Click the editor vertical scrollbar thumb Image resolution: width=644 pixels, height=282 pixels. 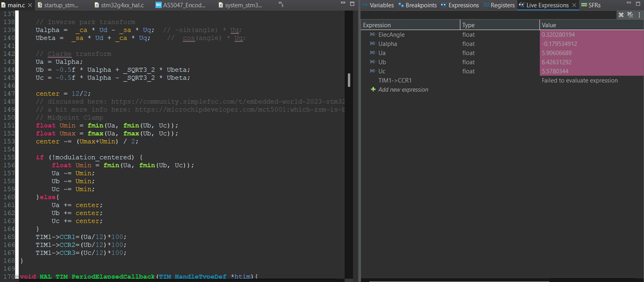tap(349, 80)
